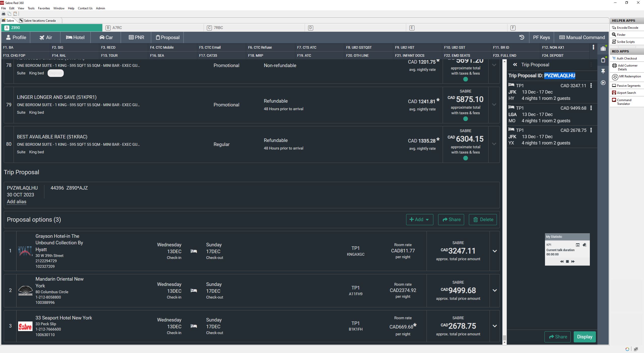
Task: Launch the Airport Search red app
Action: point(626,93)
